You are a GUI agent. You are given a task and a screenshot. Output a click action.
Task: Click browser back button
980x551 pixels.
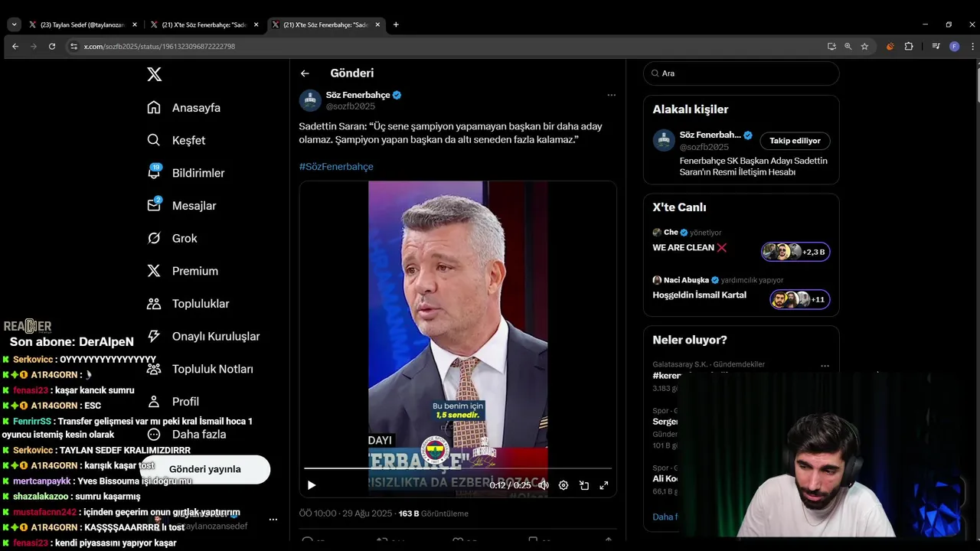pos(15,47)
